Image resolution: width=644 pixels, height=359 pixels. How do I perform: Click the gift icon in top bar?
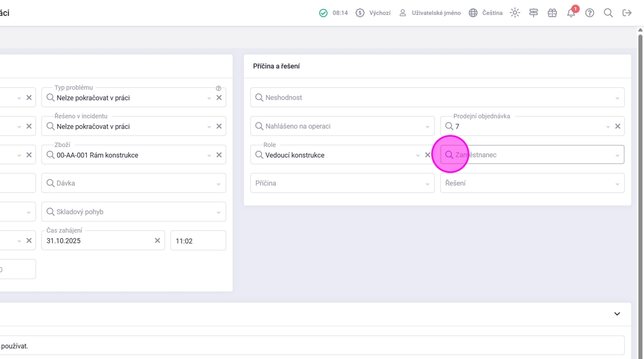click(552, 13)
